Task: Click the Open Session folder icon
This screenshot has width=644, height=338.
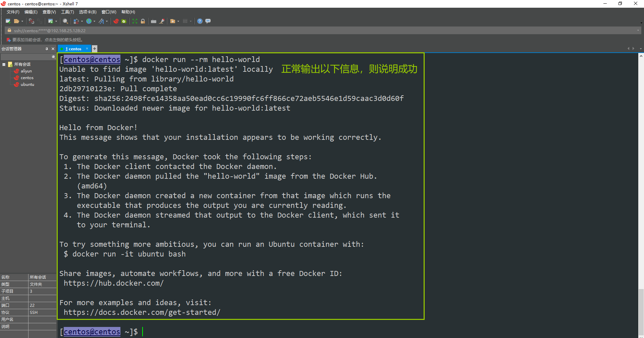Action: pos(16,21)
